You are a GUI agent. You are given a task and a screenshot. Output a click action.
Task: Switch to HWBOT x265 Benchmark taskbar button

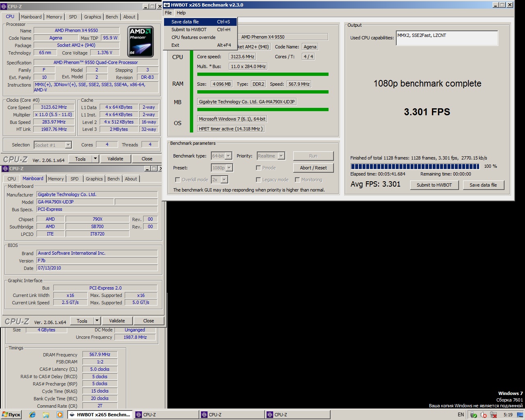[x=100, y=415]
